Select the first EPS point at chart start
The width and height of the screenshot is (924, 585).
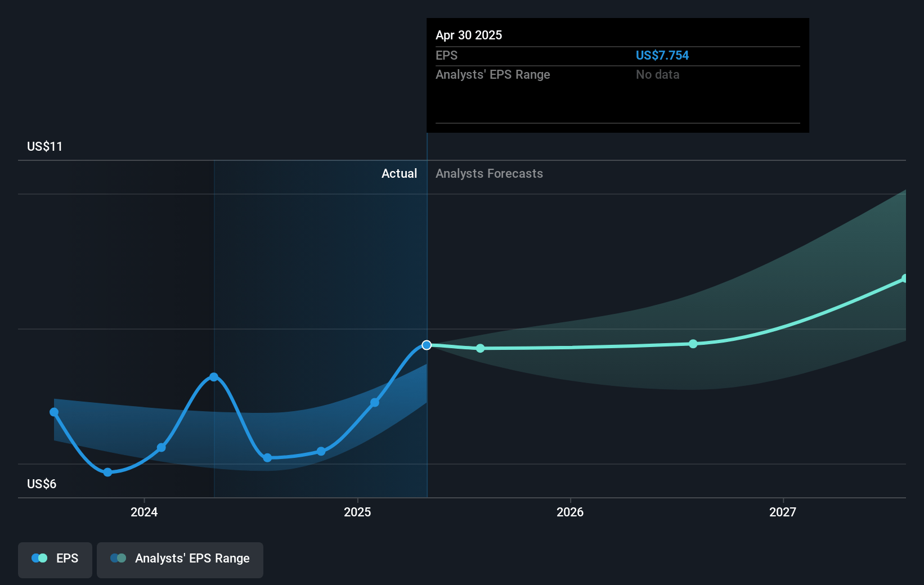[x=54, y=412]
